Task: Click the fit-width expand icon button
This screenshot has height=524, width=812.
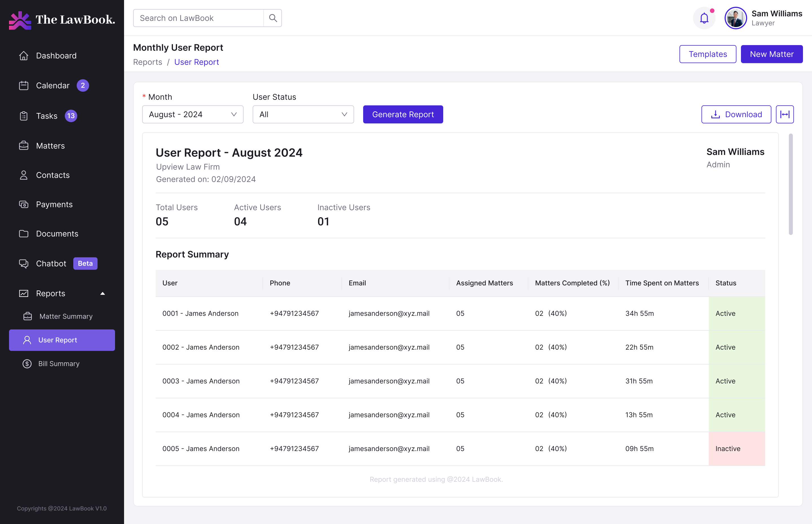Action: pyautogui.click(x=785, y=114)
